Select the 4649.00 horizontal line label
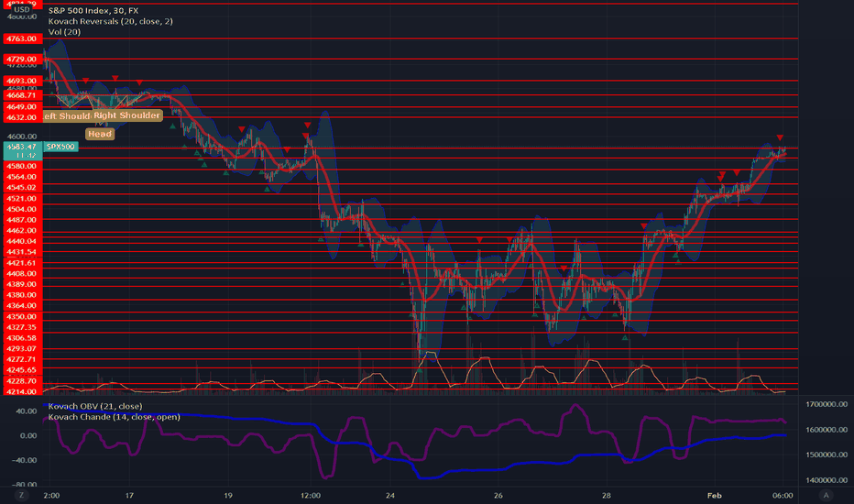 pos(22,107)
